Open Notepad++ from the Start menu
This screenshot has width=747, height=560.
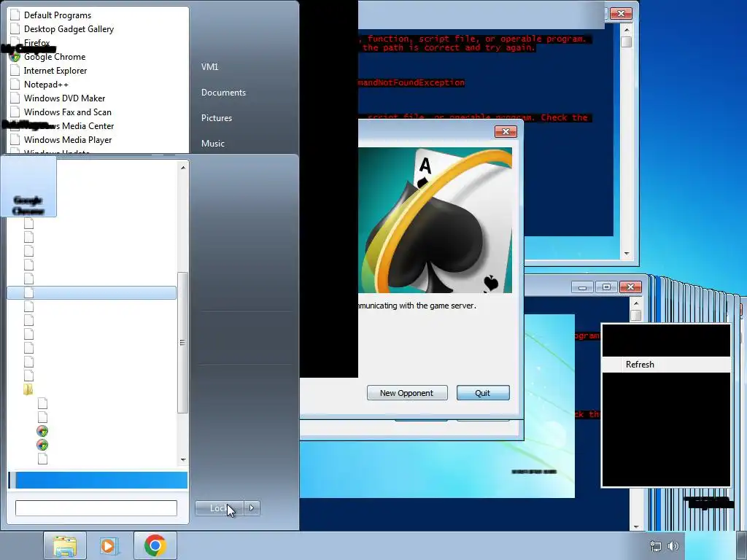coord(46,85)
